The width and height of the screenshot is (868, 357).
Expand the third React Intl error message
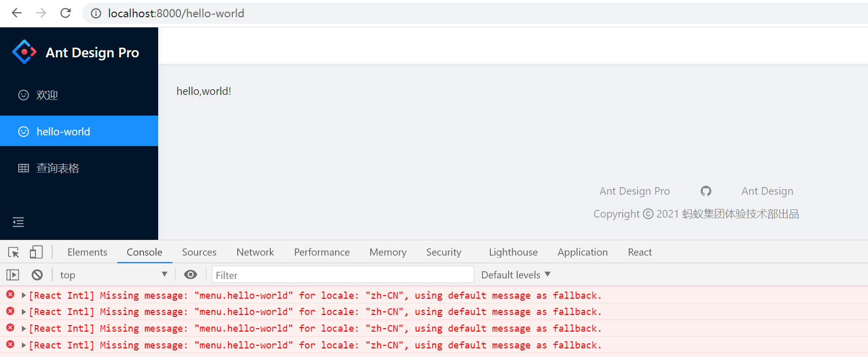(x=23, y=329)
